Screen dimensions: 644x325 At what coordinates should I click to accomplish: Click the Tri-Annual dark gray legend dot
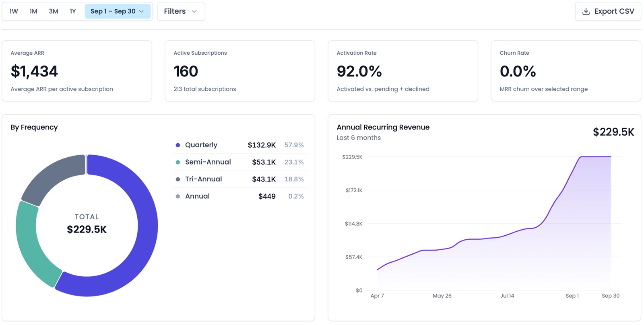178,179
